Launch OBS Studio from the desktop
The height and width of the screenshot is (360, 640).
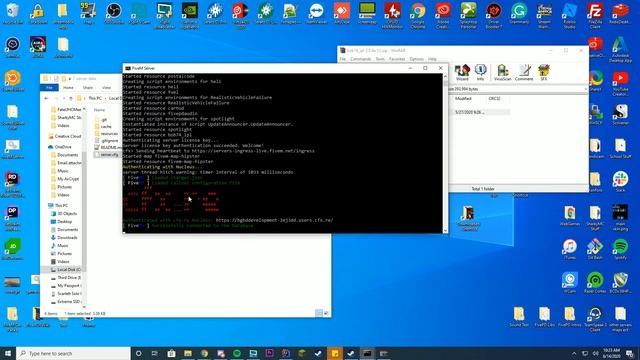tap(113, 14)
